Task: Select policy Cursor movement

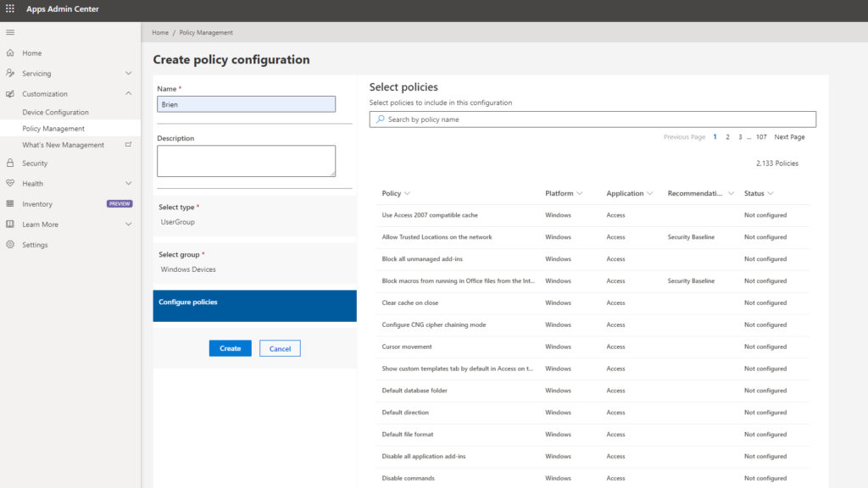Action: pyautogui.click(x=407, y=347)
